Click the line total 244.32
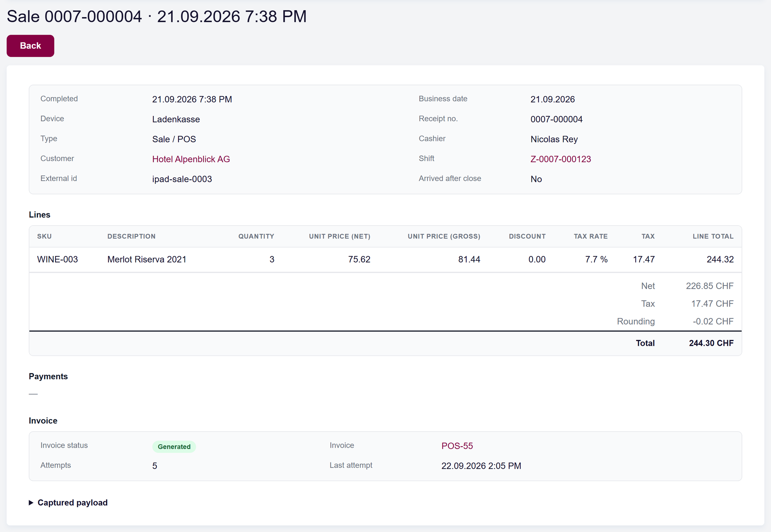This screenshot has height=532, width=771. (x=720, y=259)
